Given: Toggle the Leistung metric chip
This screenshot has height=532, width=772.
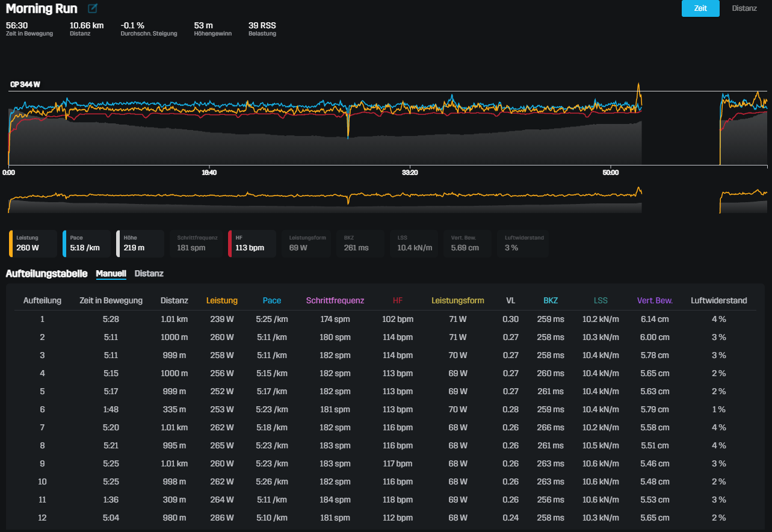Looking at the screenshot, I should (34, 243).
